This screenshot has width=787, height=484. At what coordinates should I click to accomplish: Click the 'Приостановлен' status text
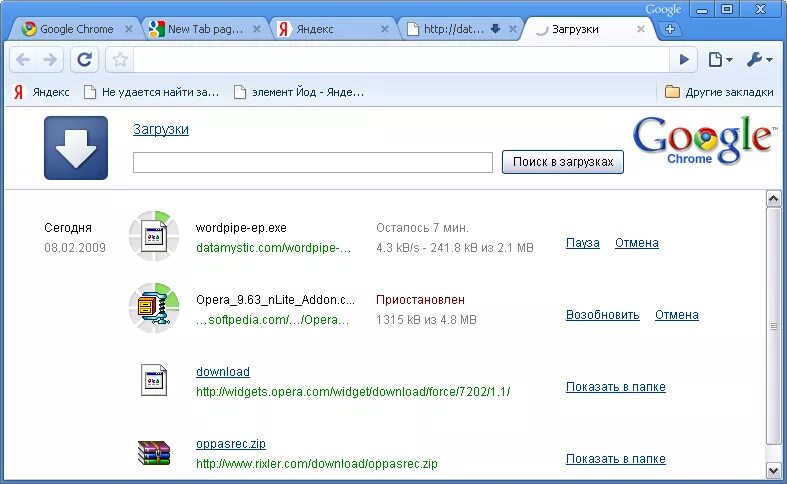coord(420,300)
